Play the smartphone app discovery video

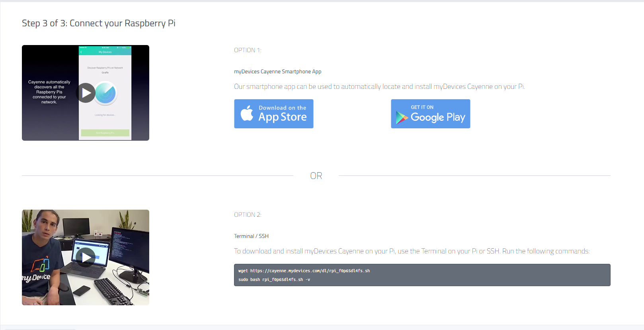pyautogui.click(x=86, y=93)
